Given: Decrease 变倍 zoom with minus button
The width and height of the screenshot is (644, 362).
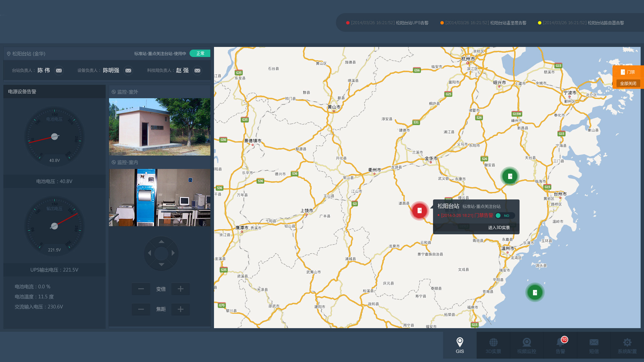Looking at the screenshot, I should pyautogui.click(x=141, y=289).
